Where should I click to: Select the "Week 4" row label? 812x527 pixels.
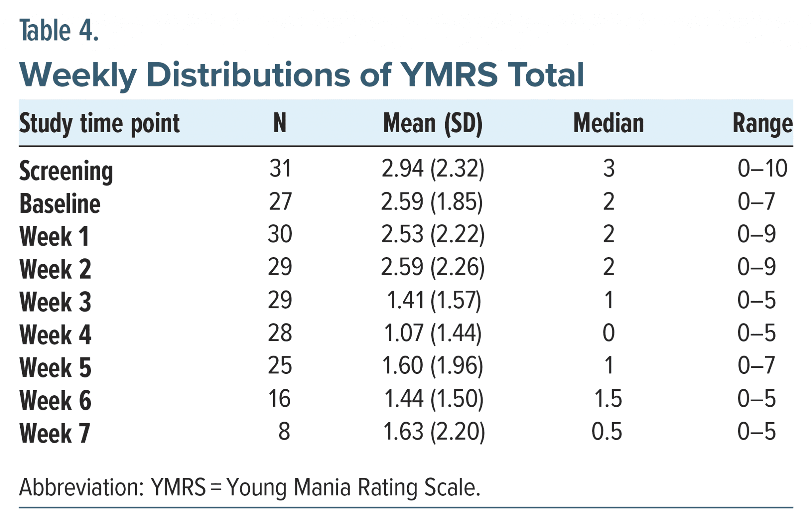tap(55, 335)
